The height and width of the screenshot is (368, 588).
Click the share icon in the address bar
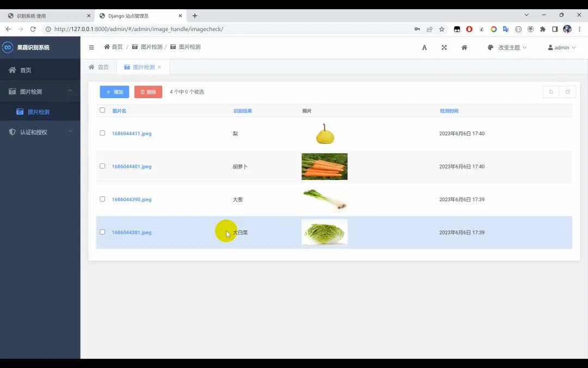pyautogui.click(x=430, y=29)
